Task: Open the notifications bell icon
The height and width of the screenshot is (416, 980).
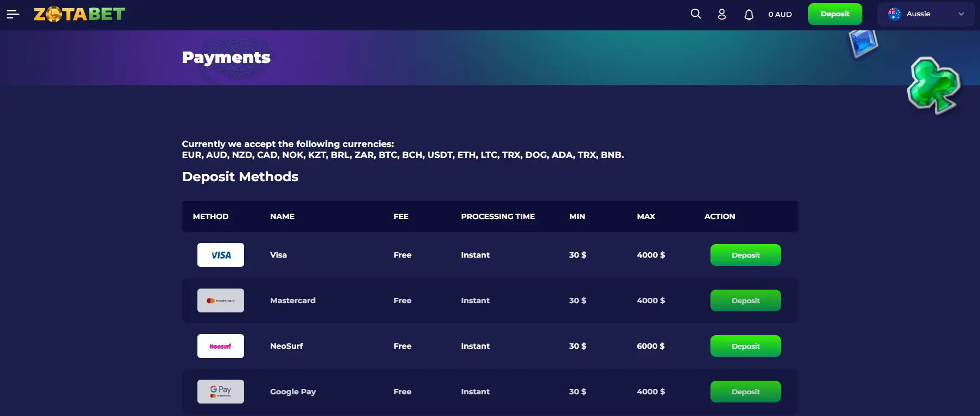Action: point(749,15)
